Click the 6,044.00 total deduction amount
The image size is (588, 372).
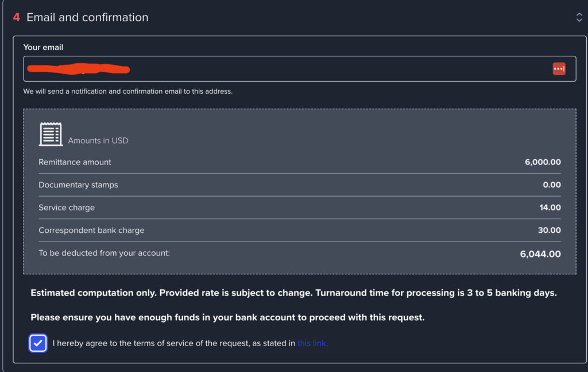(x=540, y=254)
